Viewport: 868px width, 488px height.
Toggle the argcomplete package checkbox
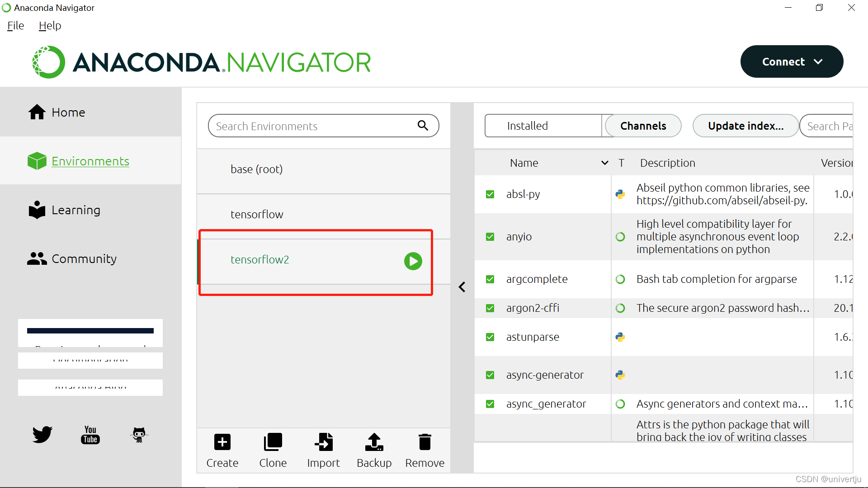(490, 279)
